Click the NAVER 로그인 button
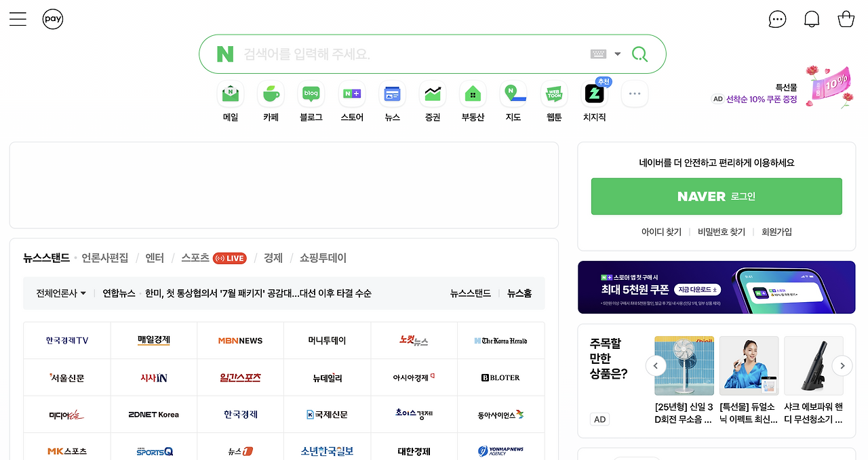This screenshot has height=460, width=868. click(716, 196)
